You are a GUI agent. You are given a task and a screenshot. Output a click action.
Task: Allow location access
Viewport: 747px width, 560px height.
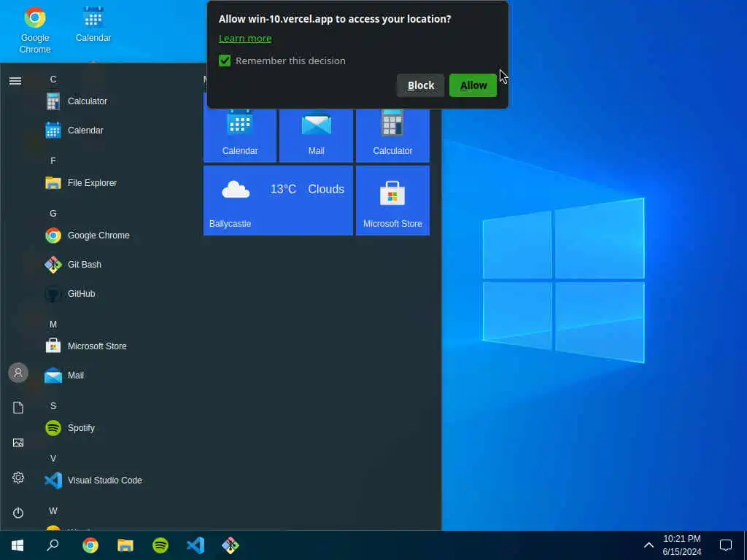[473, 85]
